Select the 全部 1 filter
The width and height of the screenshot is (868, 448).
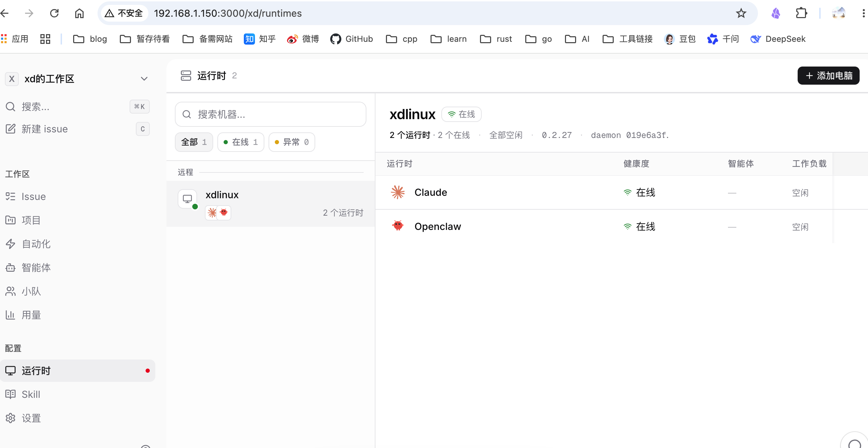click(194, 142)
